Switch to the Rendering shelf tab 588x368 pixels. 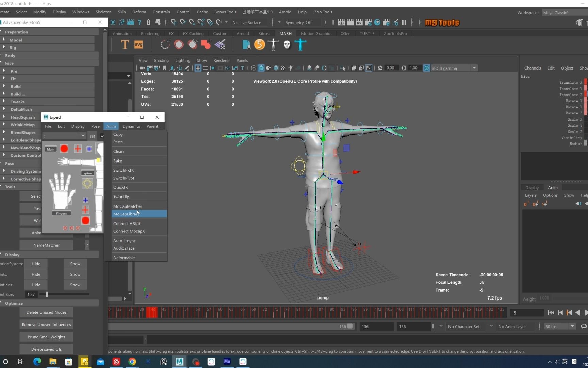[x=150, y=33]
